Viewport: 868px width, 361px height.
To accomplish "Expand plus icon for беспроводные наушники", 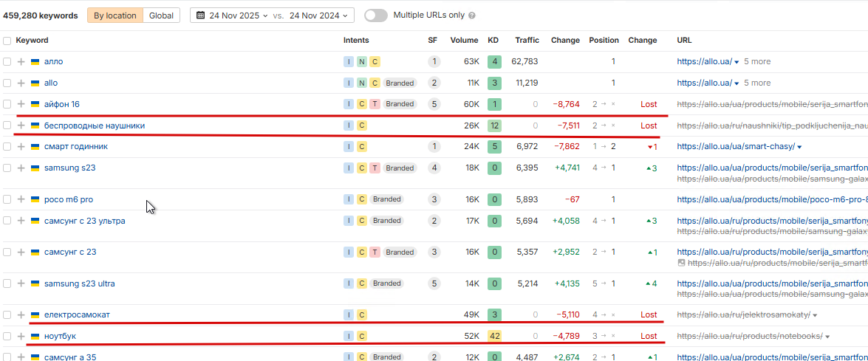I will click(21, 126).
